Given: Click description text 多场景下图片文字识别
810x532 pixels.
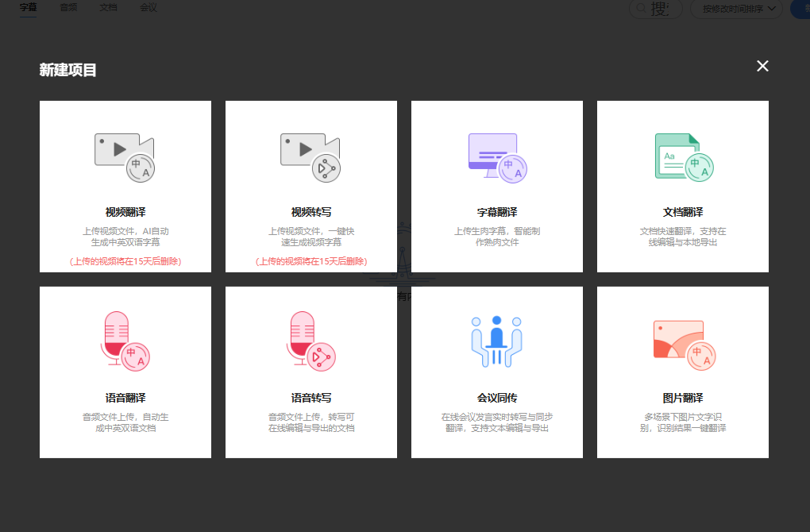Looking at the screenshot, I should click(x=683, y=422).
